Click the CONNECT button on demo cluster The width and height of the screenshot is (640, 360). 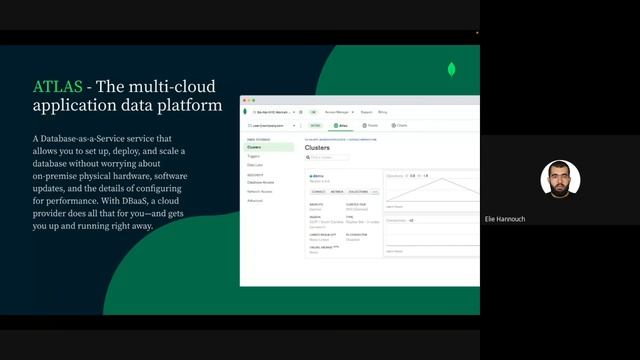[318, 191]
